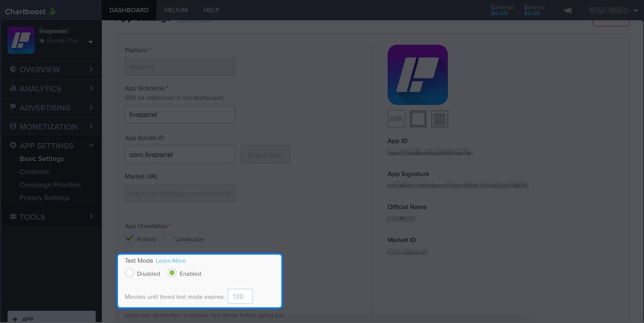Open Campaign Priorities settings page

click(x=50, y=185)
